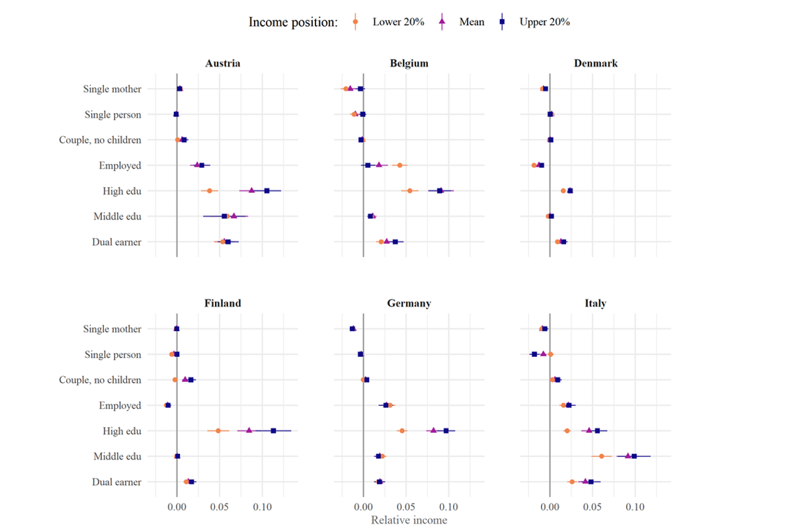
Task: Select the Germany panel heading
Action: click(409, 303)
